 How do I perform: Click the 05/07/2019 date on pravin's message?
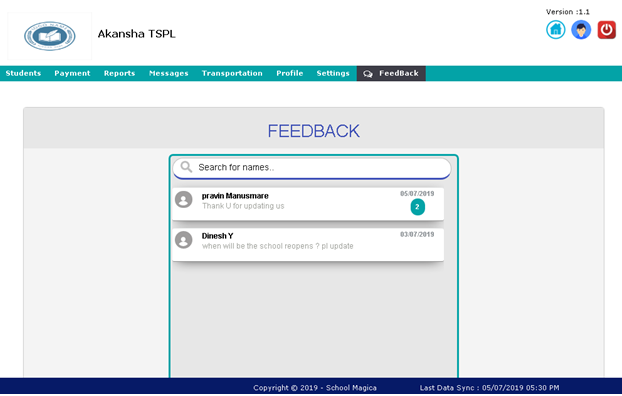point(417,194)
